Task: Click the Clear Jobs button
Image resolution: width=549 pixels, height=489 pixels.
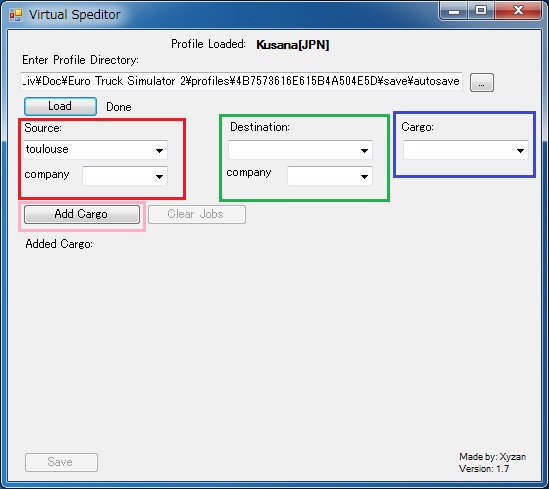Action: click(x=197, y=214)
